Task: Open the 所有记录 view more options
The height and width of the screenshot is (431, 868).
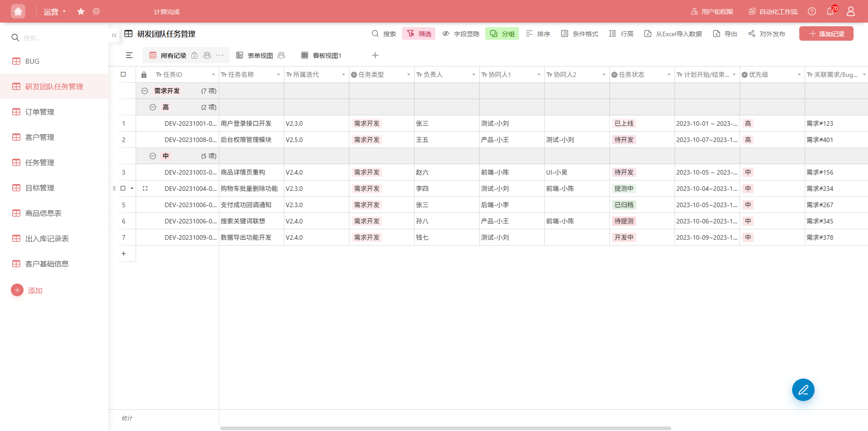Action: pos(220,55)
